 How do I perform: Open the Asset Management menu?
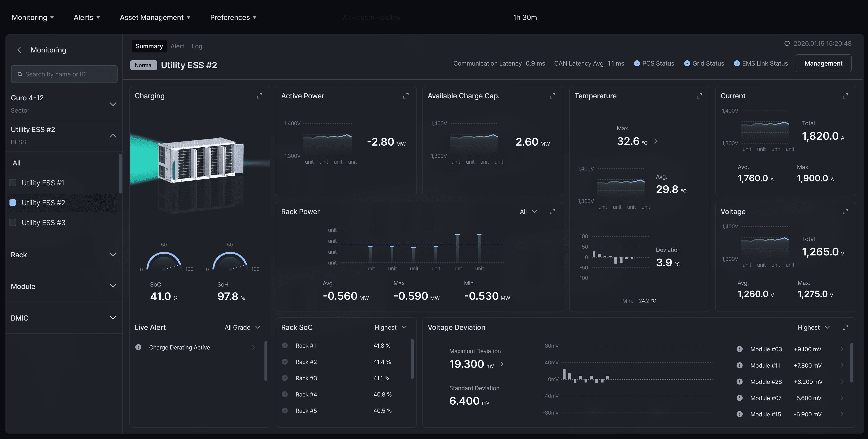click(155, 18)
